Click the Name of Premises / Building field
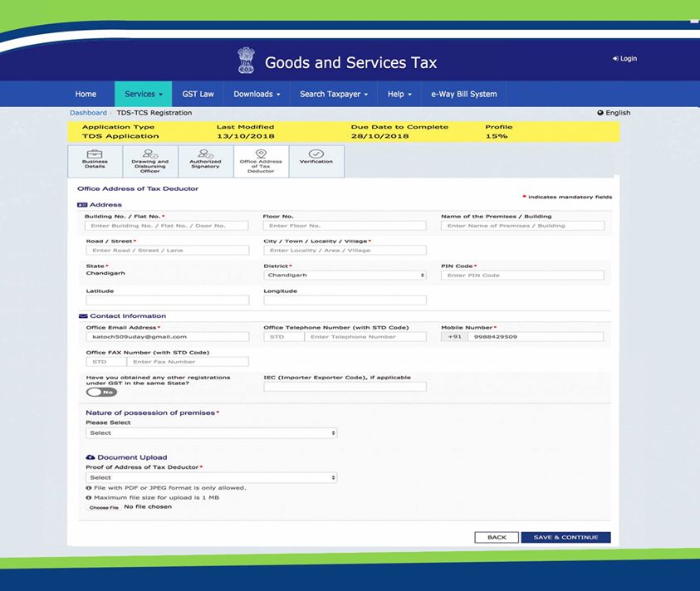Image resolution: width=700 pixels, height=591 pixels. [x=523, y=226]
